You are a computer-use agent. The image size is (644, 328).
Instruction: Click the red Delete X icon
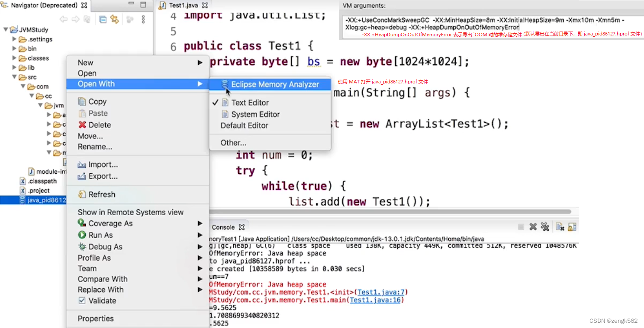pos(82,125)
